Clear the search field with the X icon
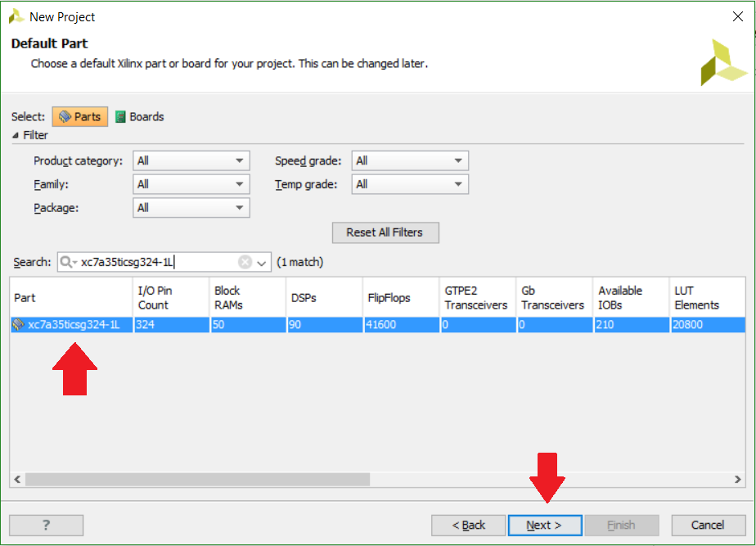 245,262
